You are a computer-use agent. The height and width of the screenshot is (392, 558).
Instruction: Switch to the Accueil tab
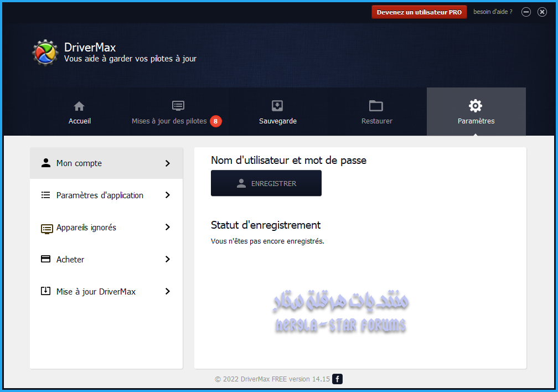coord(79,112)
